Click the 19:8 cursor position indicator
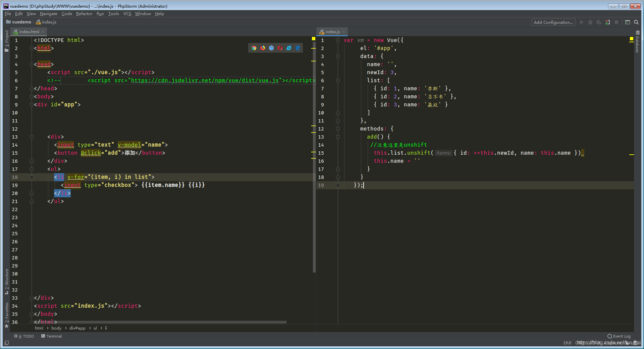The height and width of the screenshot is (349, 644). coord(567,343)
